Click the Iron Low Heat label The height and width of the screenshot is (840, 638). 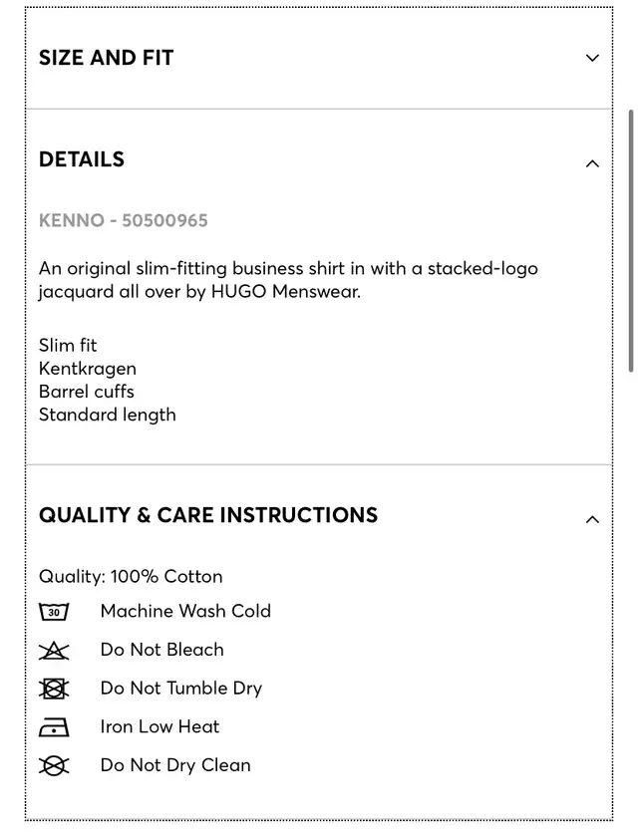159,727
